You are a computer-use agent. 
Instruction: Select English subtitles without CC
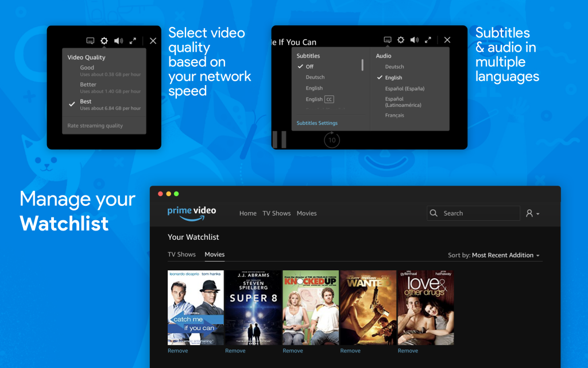pyautogui.click(x=314, y=88)
